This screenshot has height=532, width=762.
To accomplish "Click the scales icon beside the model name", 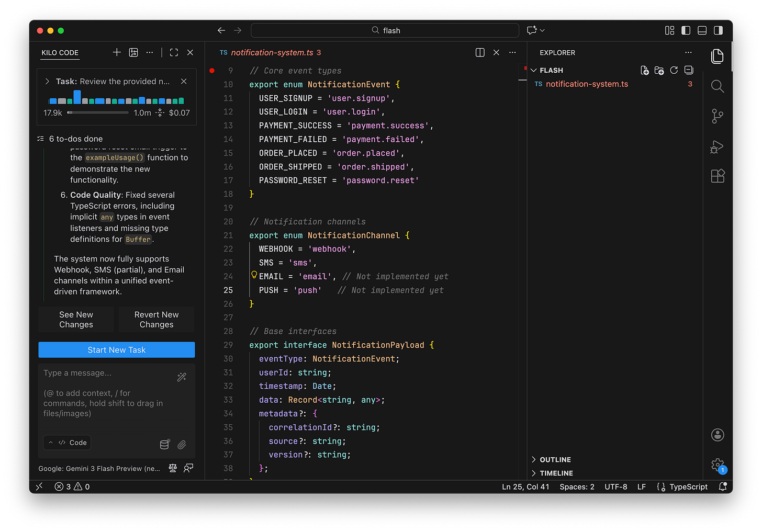I will (x=173, y=468).
